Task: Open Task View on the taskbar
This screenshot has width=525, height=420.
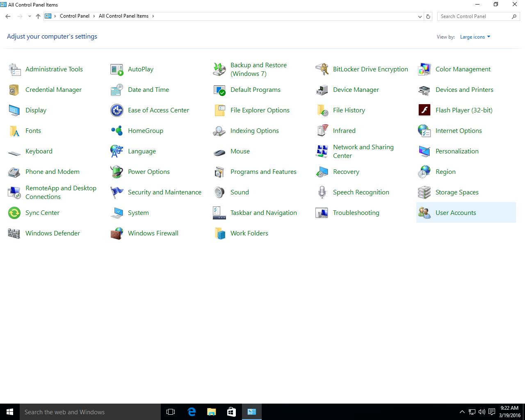Action: (171, 412)
